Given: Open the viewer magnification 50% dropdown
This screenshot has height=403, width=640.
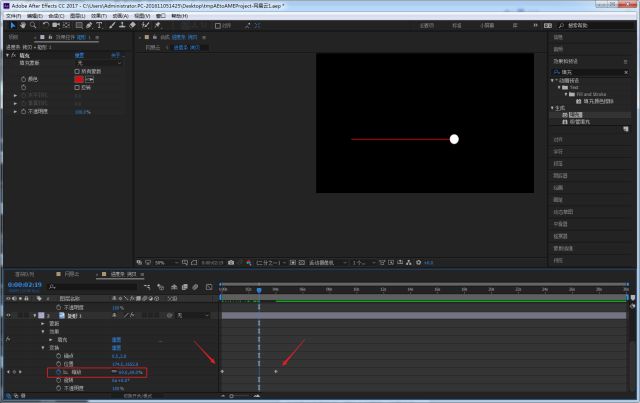Looking at the screenshot, I should [x=167, y=263].
